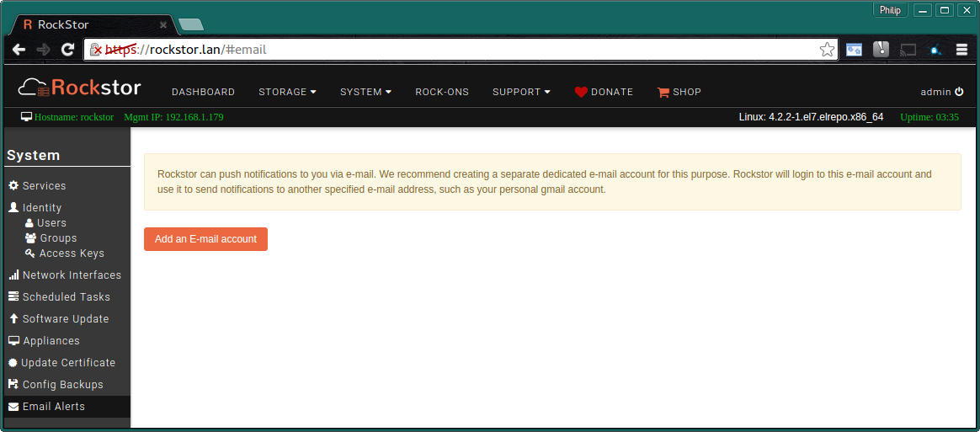The width and height of the screenshot is (980, 432).
Task: Click the insecure HTTPS lock warning icon
Action: click(96, 50)
